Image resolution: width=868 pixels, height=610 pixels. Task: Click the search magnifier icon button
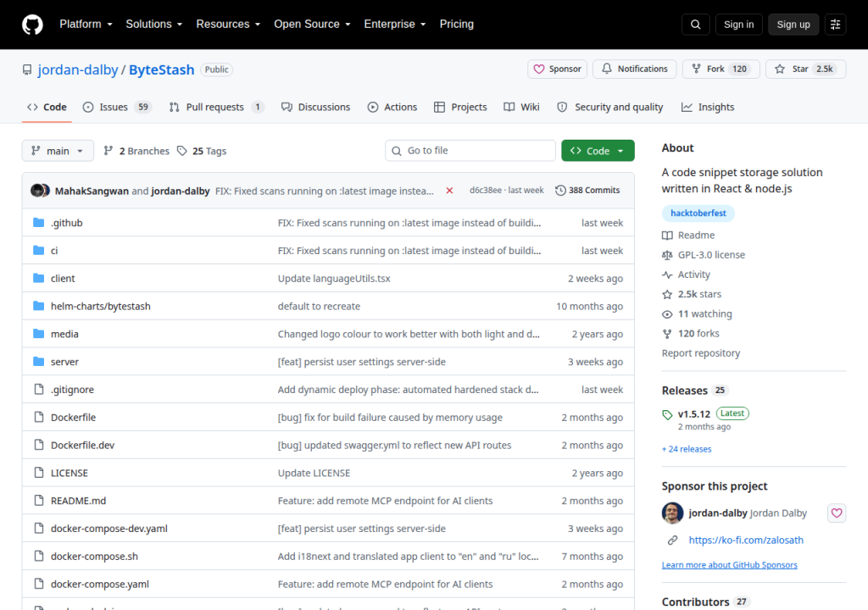(695, 25)
